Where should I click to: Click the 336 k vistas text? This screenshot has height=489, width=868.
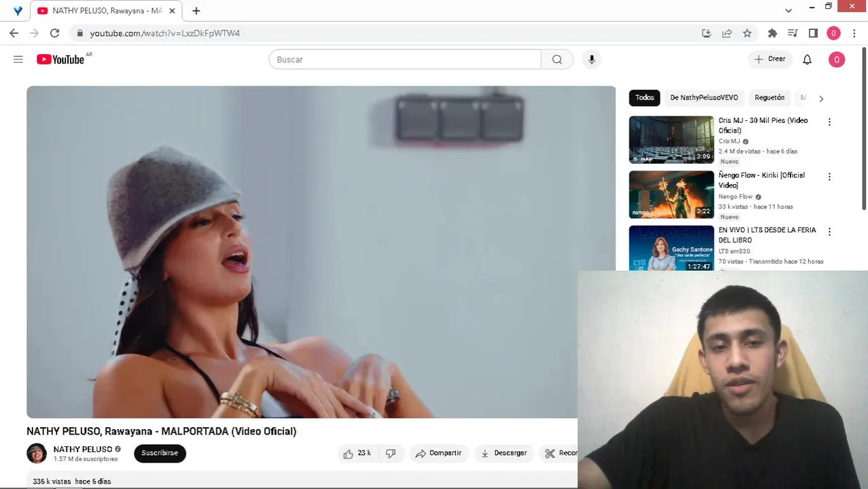tap(52, 482)
